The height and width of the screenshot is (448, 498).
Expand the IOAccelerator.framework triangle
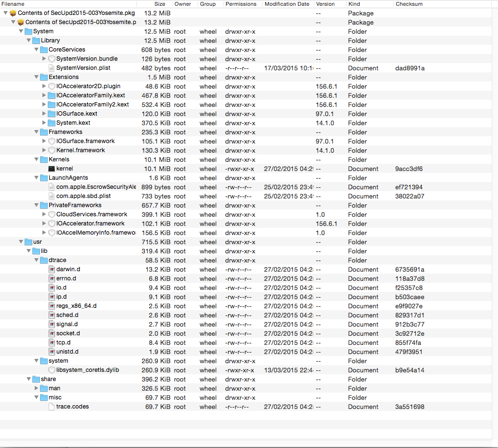(x=44, y=224)
